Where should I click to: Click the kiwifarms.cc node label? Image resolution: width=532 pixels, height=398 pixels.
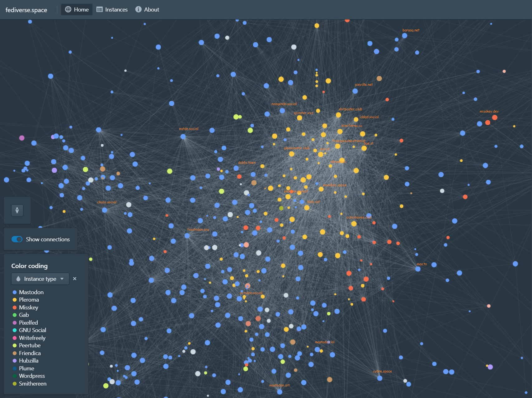[352, 126]
